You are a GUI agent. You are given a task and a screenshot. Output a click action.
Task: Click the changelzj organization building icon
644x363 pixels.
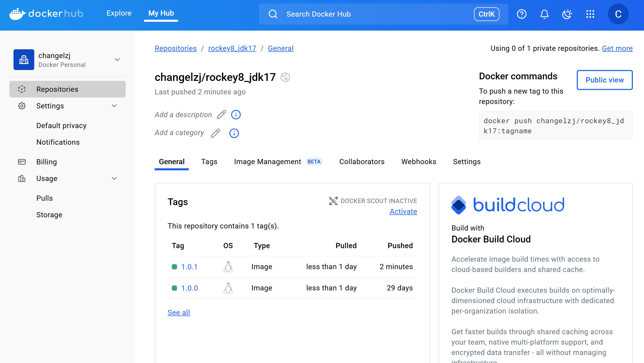coord(24,60)
